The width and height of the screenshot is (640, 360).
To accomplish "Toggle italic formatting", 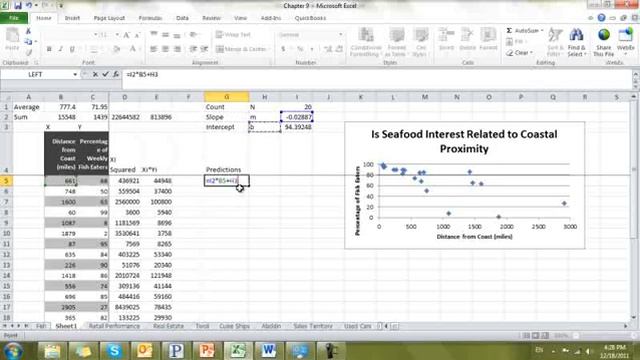I will [60, 49].
